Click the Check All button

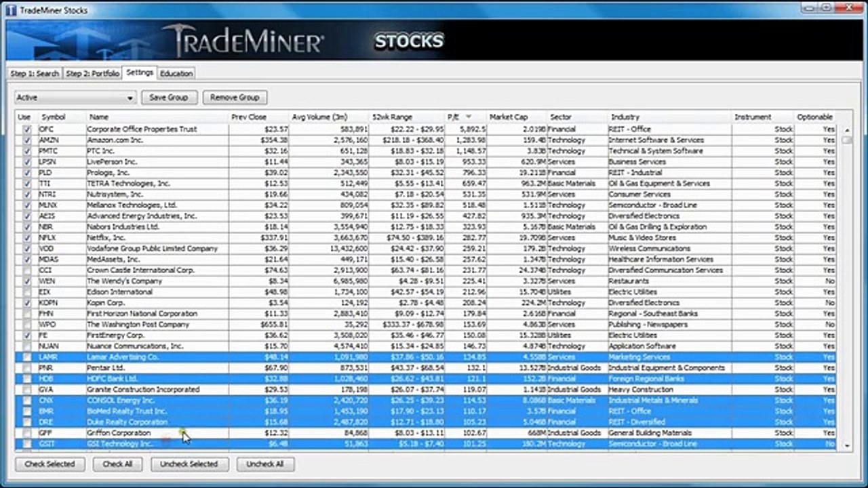click(117, 464)
